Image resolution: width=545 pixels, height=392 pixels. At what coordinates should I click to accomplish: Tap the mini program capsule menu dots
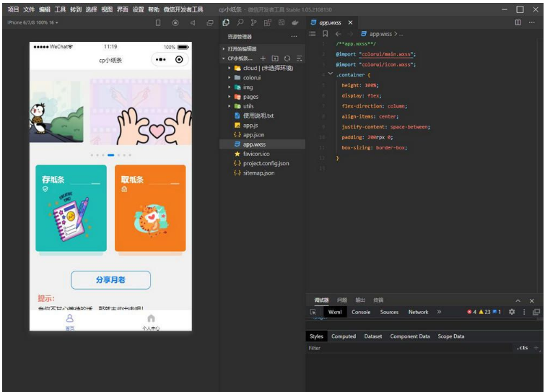point(160,59)
